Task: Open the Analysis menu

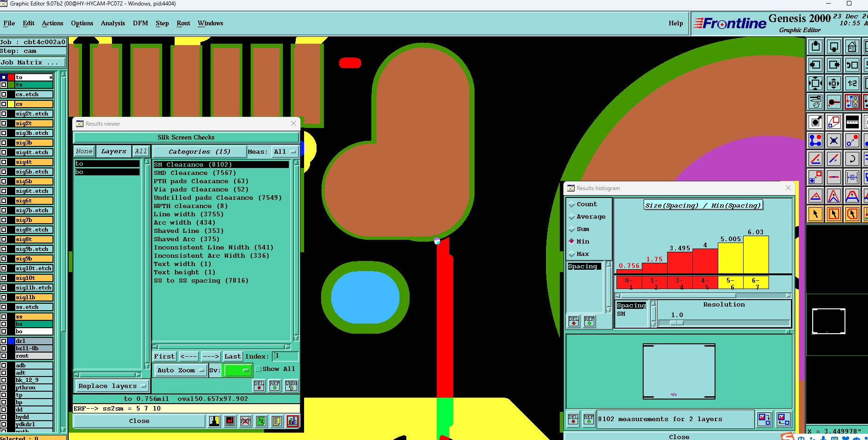Action: pyautogui.click(x=113, y=23)
